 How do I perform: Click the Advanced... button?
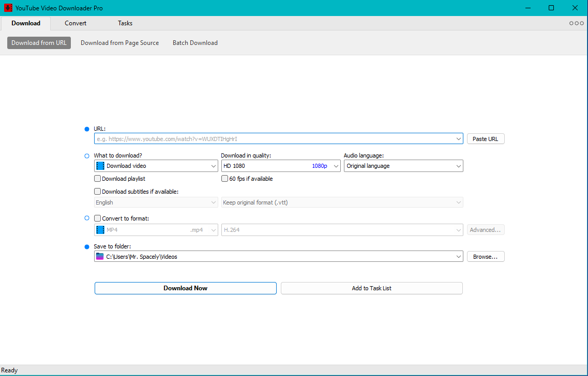click(x=486, y=229)
